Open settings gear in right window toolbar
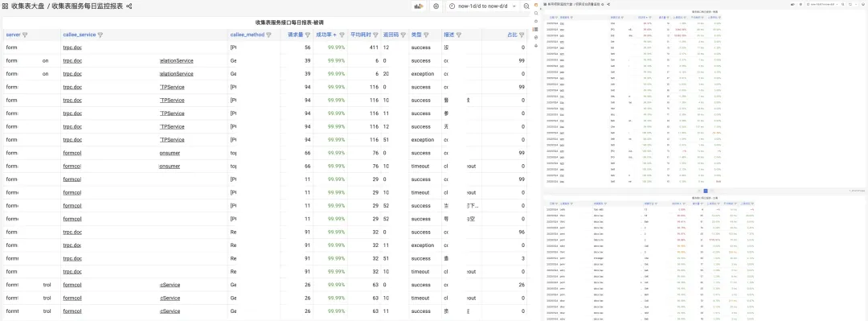 800,5
